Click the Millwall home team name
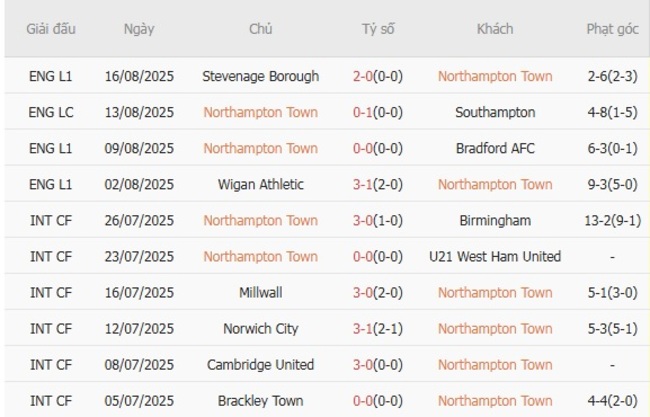Image resolution: width=650 pixels, height=417 pixels. pos(260,292)
